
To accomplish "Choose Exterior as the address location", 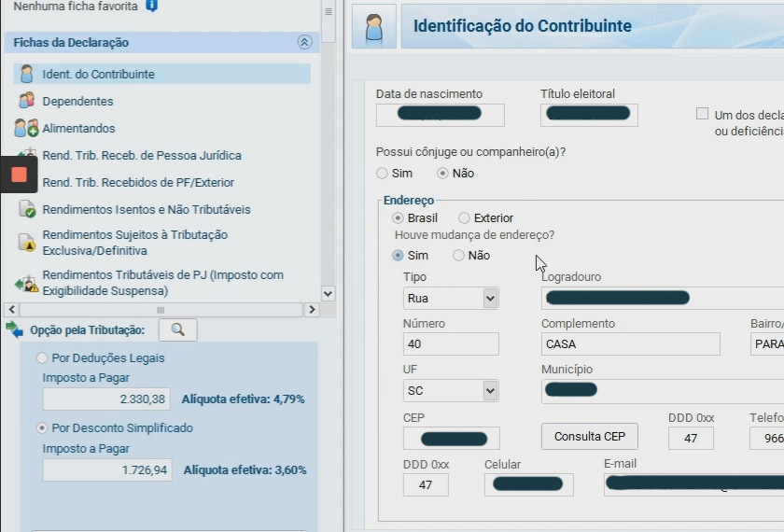I will click(464, 218).
